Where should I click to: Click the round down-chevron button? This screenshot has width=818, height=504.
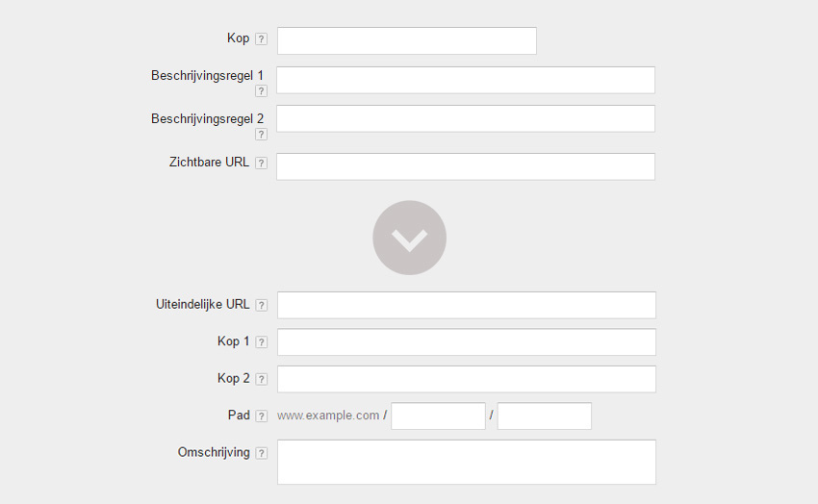(409, 238)
